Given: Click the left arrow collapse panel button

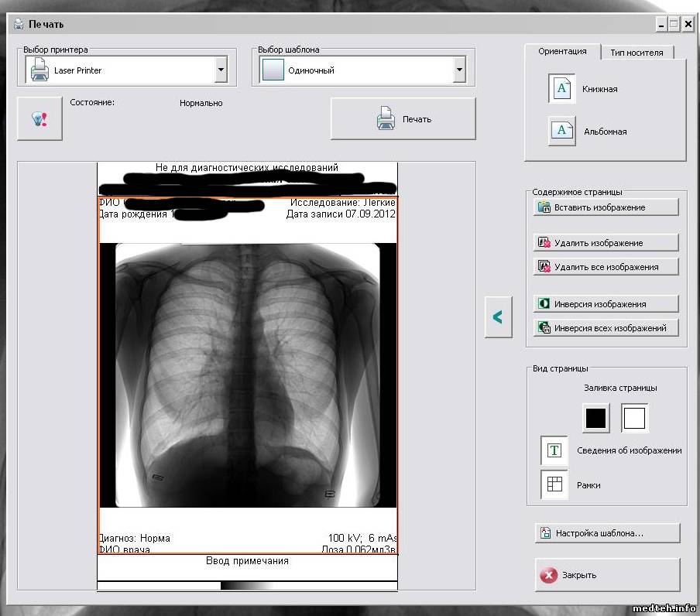Looking at the screenshot, I should 498,317.
